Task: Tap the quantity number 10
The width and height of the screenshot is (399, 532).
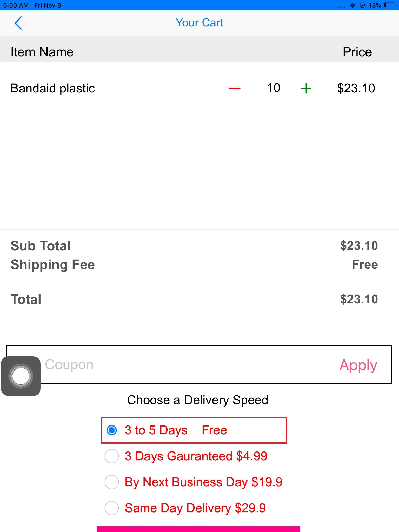Action: (x=274, y=88)
